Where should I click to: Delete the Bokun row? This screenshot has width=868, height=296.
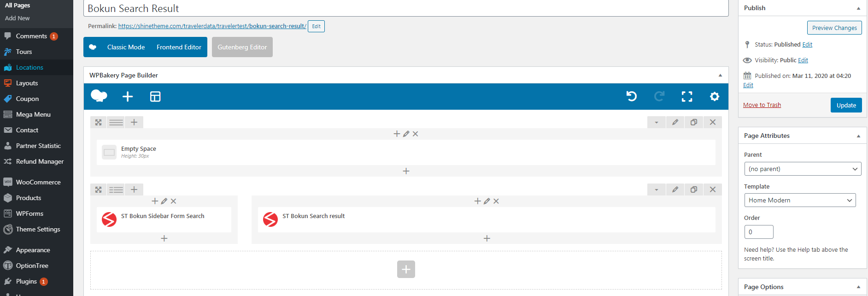(713, 189)
